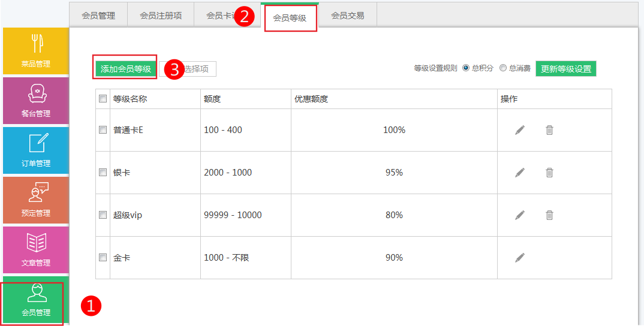Click the 添加会员等级 button
Image resolution: width=644 pixels, height=326 pixels.
[x=125, y=69]
